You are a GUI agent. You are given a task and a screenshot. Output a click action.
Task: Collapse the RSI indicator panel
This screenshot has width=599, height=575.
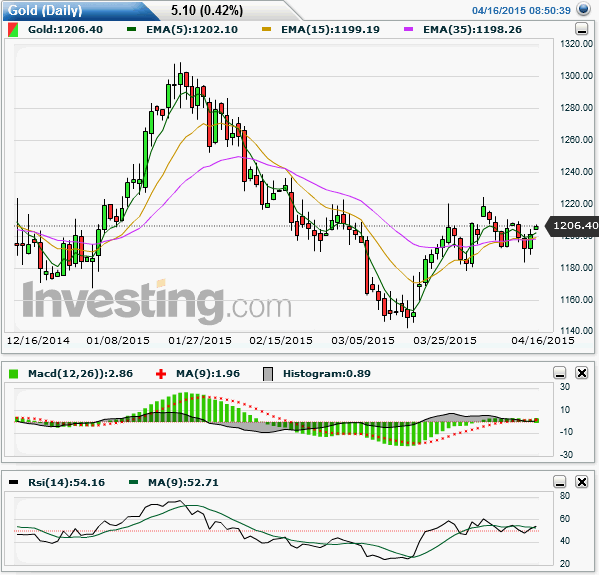point(560,481)
